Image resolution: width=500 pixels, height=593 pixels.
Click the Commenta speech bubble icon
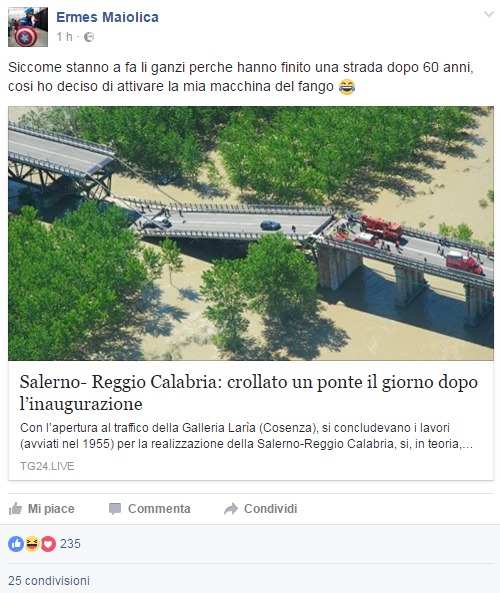pyautogui.click(x=115, y=509)
